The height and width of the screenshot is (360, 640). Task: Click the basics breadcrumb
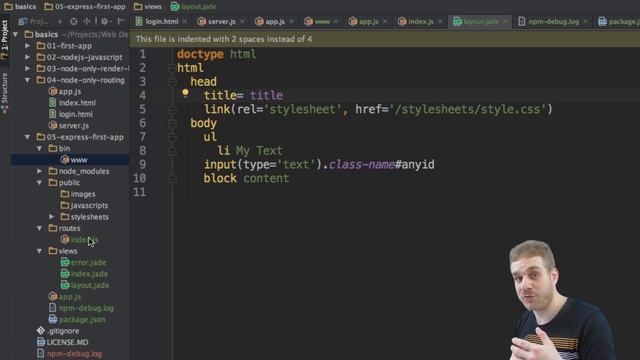click(20, 7)
